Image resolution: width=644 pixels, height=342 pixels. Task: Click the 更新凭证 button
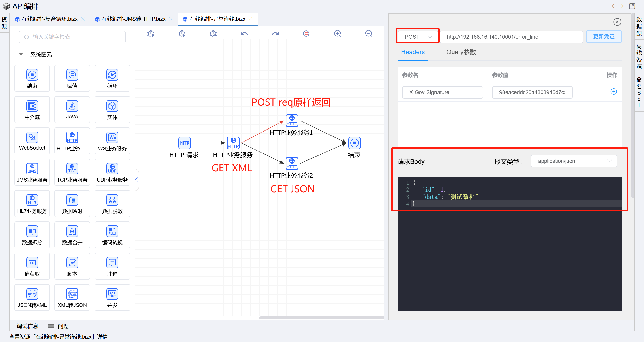pyautogui.click(x=604, y=37)
